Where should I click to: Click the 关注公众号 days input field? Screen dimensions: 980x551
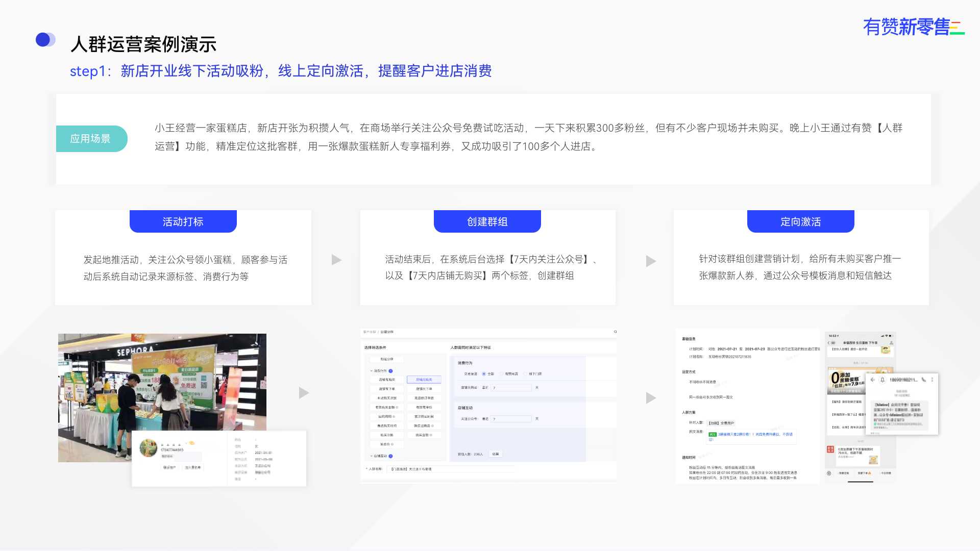point(511,419)
